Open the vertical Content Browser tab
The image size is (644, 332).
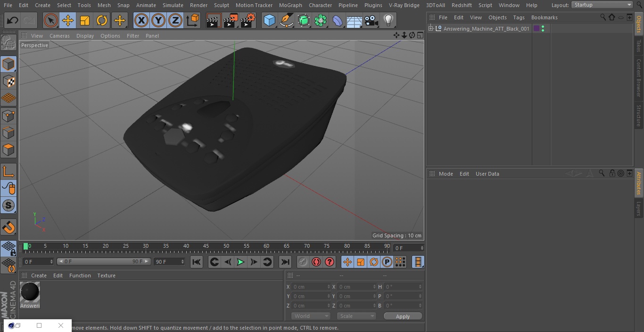639,78
